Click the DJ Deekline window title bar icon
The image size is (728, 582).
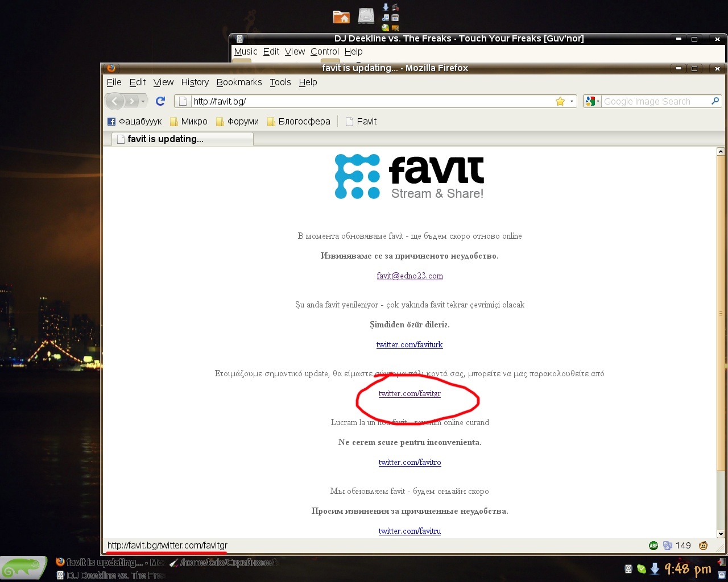(239, 39)
